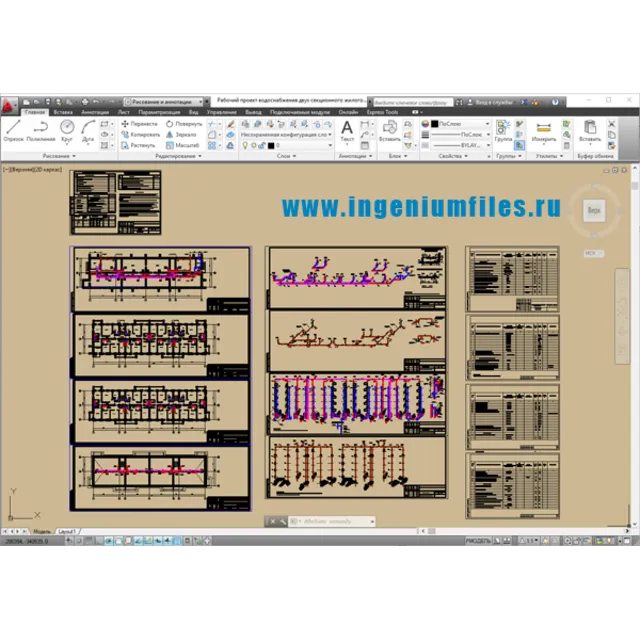Click the Группа group icon
The height and width of the screenshot is (640, 640).
tap(503, 131)
